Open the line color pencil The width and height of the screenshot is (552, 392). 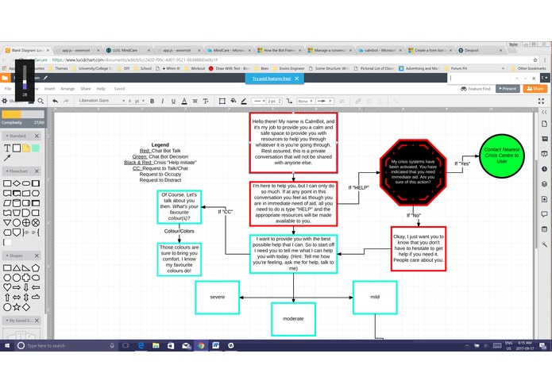(244, 102)
